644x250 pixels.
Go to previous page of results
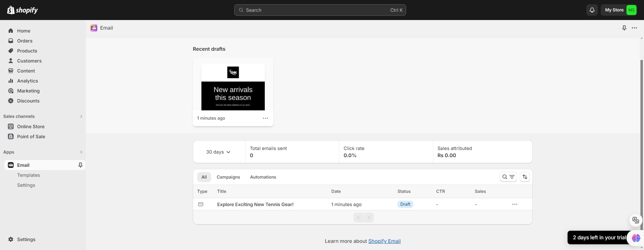pyautogui.click(x=358, y=217)
